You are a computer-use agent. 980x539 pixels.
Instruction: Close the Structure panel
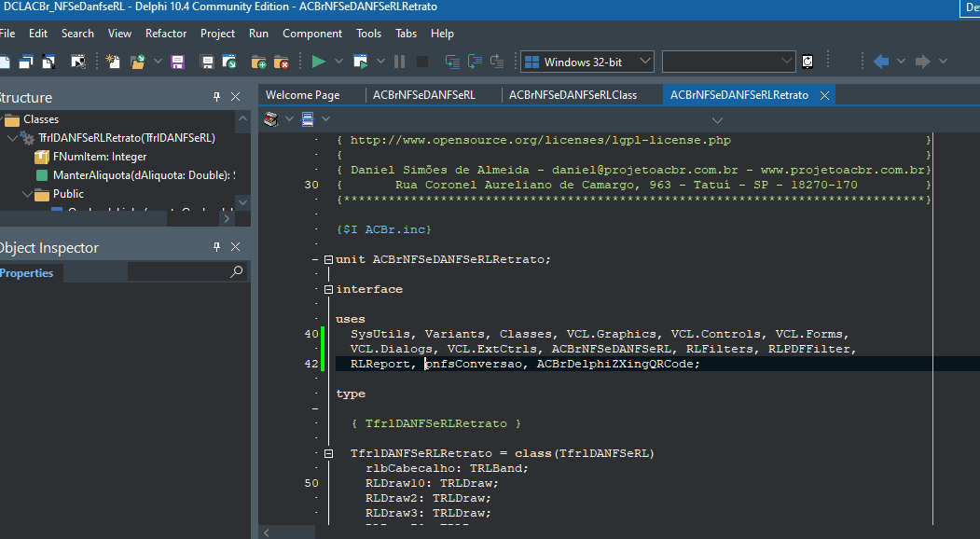236,96
